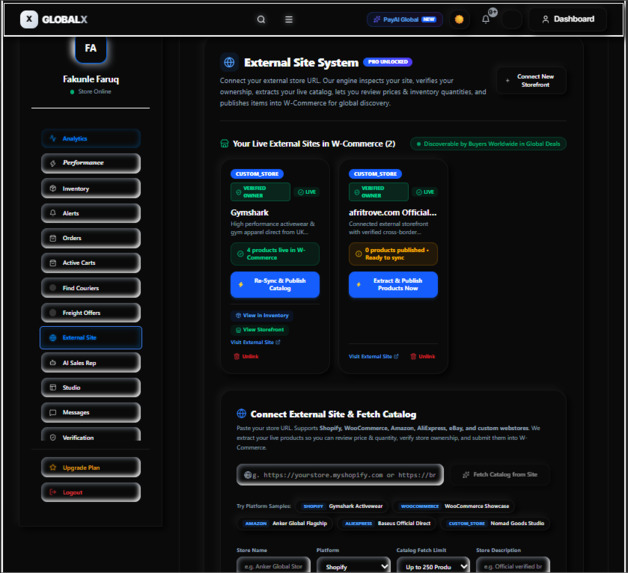
Task: Open Visit External Site link for afritrove.com
Action: tap(373, 356)
